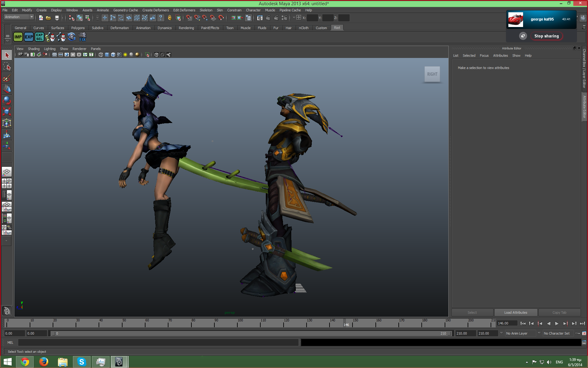Switch to the Polygons shelf tab
The height and width of the screenshot is (368, 588).
coord(78,28)
